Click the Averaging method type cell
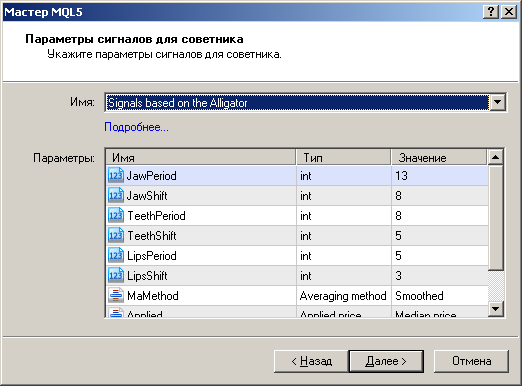This screenshot has width=522, height=386. tap(344, 296)
